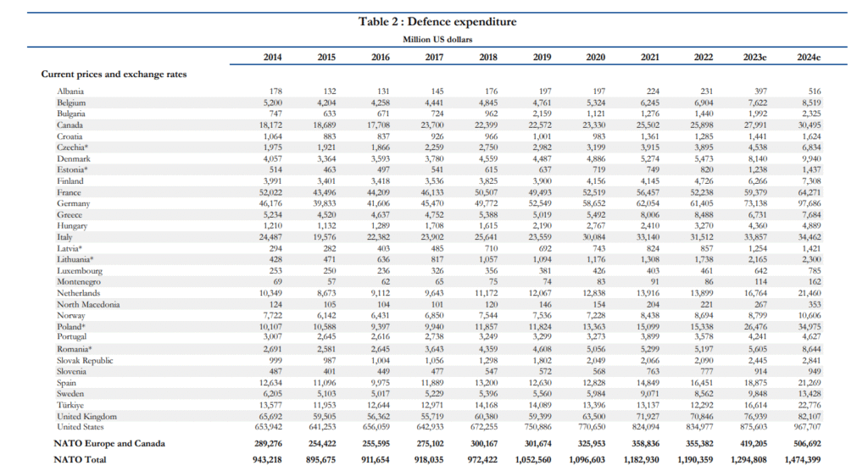The width and height of the screenshot is (868, 471).
Task: Select the Luxembourg row label
Action: click(80, 270)
